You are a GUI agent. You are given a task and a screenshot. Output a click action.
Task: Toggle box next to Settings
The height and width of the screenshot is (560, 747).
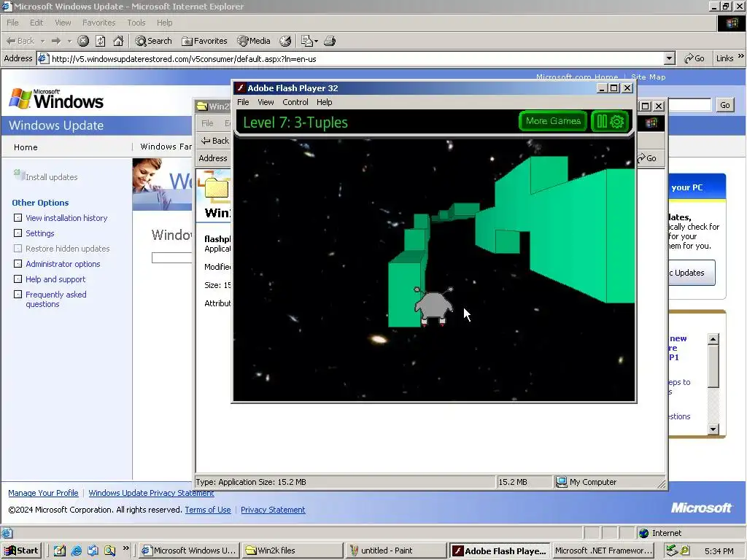(18, 233)
